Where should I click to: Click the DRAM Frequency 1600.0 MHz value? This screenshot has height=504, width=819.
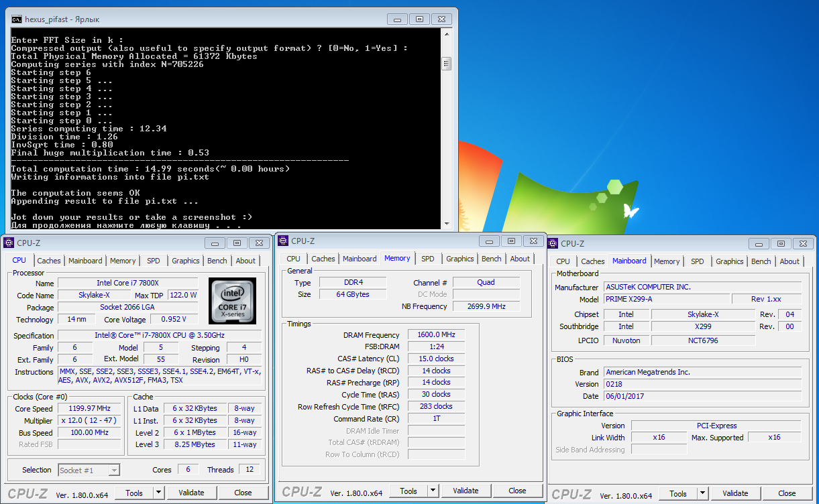(437, 334)
